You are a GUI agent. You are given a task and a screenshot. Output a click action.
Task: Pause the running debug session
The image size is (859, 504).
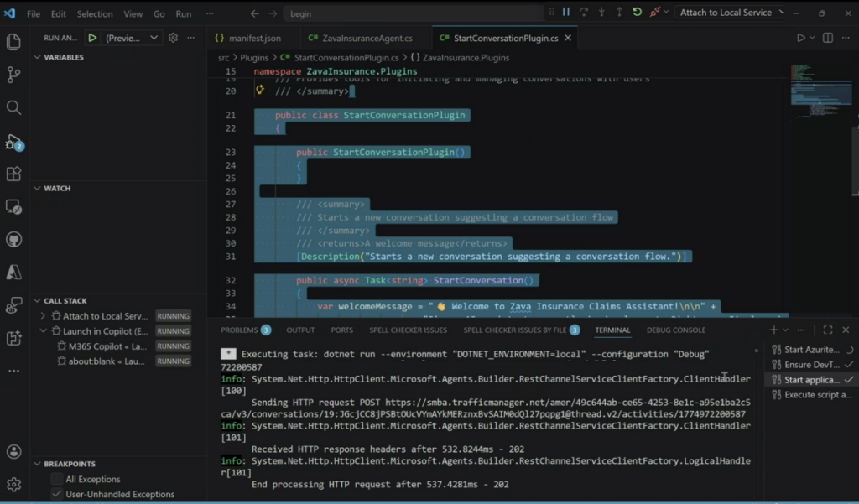(x=566, y=13)
